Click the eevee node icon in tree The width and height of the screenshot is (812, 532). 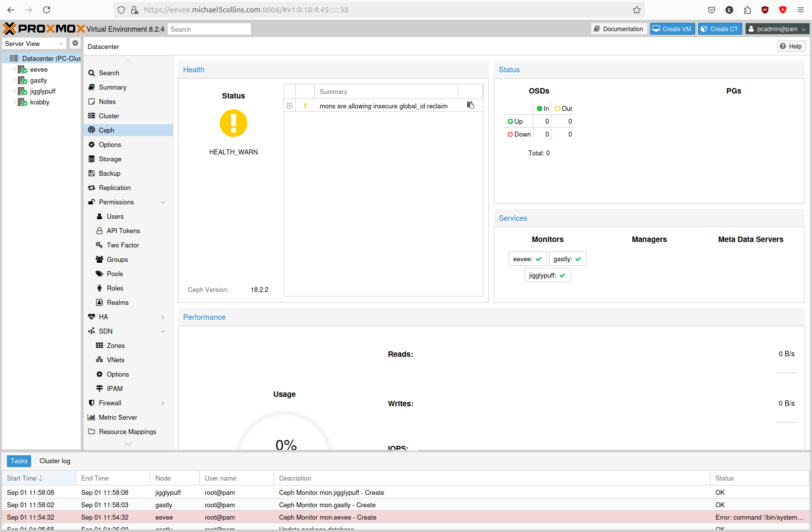point(23,70)
